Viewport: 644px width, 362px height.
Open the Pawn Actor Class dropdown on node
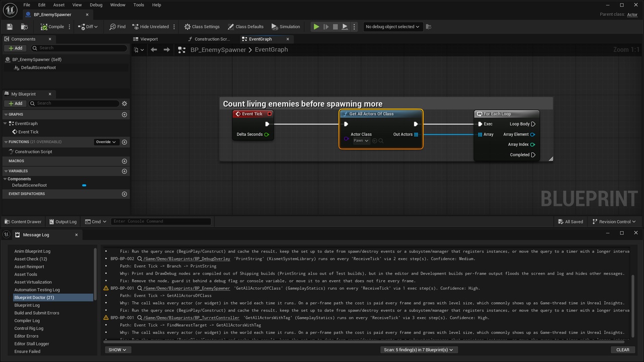point(361,141)
